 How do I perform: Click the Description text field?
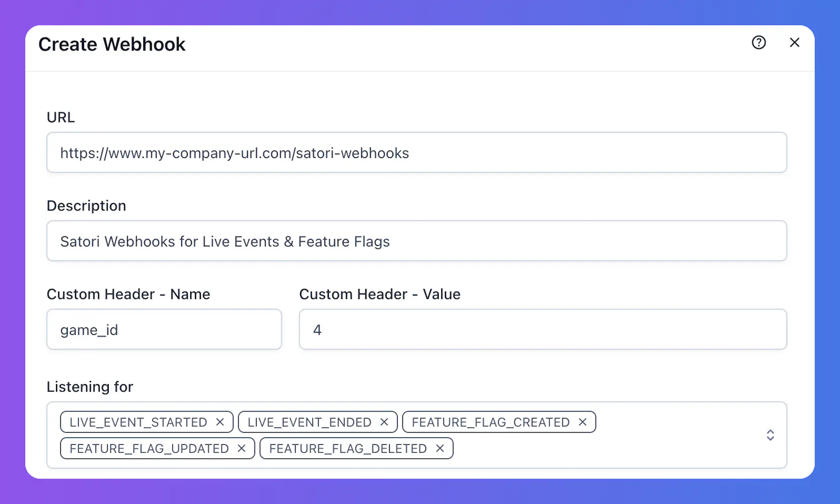click(x=416, y=241)
